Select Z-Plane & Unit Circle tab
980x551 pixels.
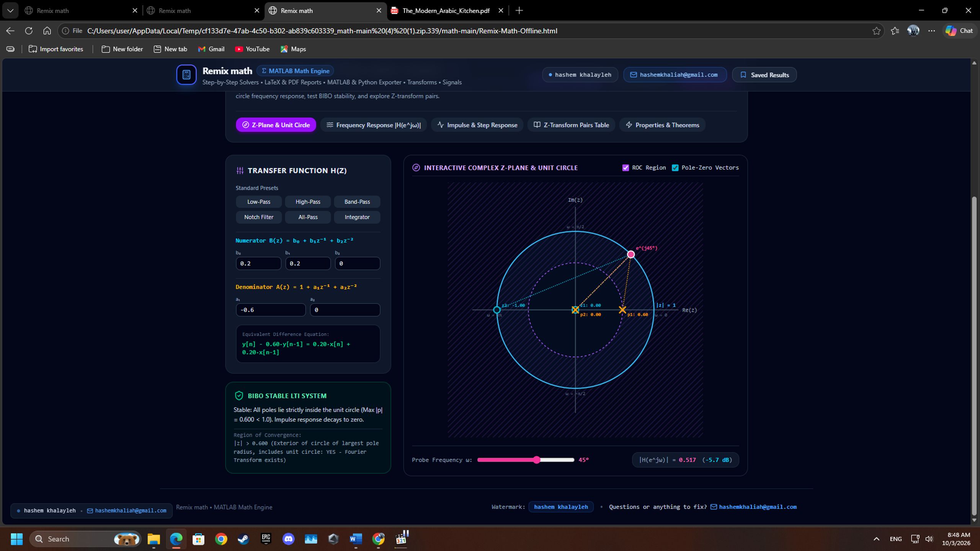(276, 125)
